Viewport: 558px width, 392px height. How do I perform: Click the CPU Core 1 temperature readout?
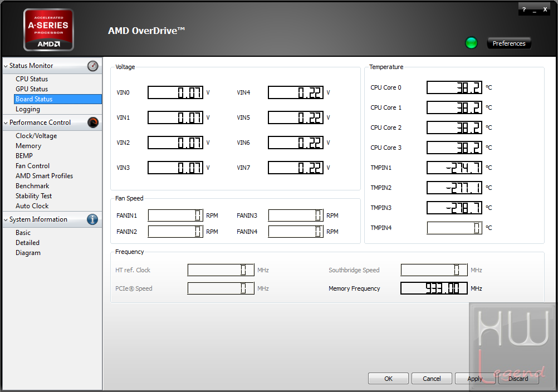point(454,107)
